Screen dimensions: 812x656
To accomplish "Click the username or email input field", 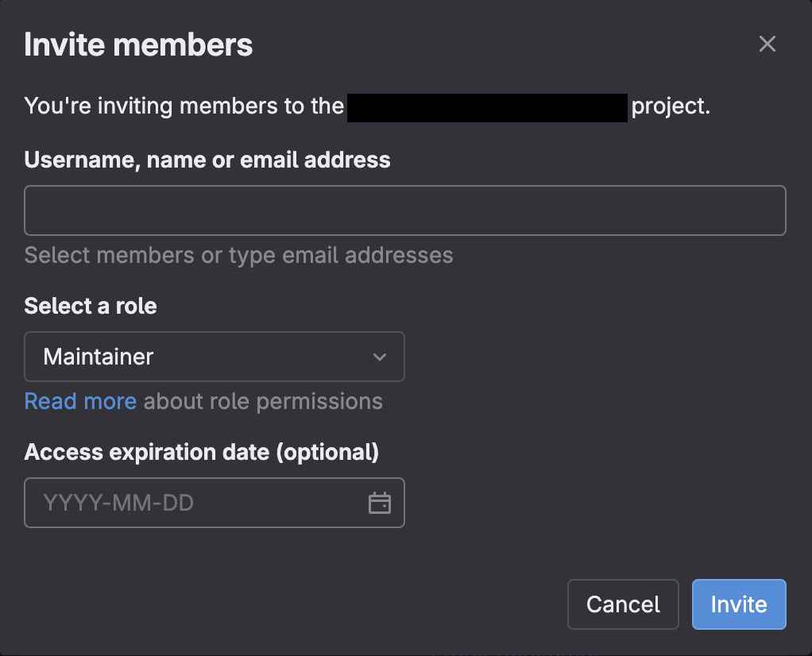I will click(405, 210).
